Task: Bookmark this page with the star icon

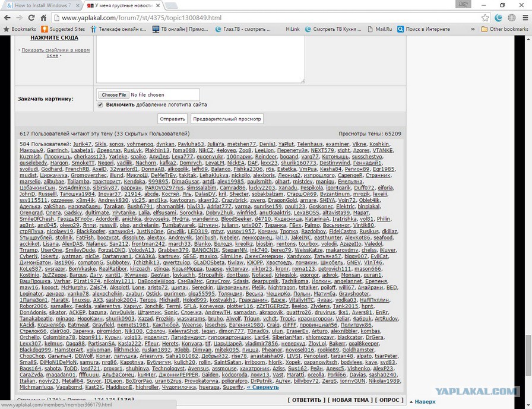Action: coord(485,18)
